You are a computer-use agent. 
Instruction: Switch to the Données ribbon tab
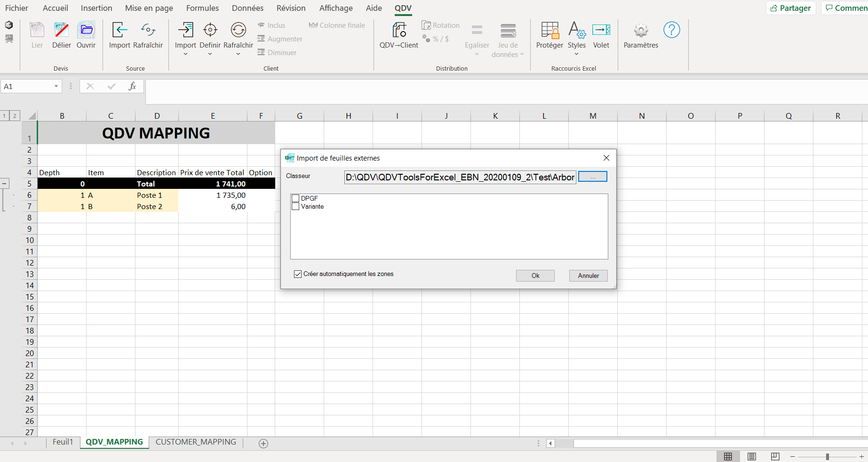pos(247,8)
